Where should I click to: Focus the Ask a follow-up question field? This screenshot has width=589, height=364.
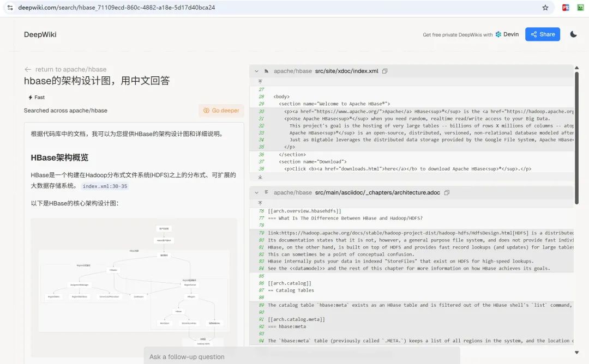[x=302, y=356]
